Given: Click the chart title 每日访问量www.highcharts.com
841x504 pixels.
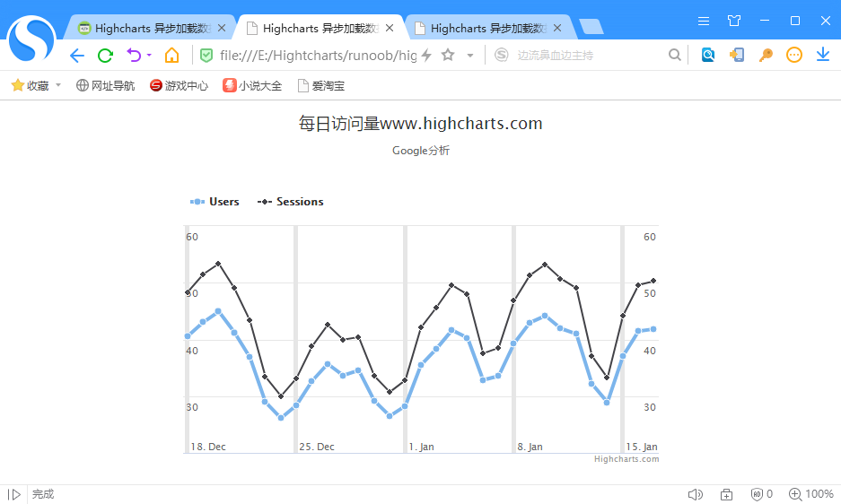Looking at the screenshot, I should coord(420,124).
